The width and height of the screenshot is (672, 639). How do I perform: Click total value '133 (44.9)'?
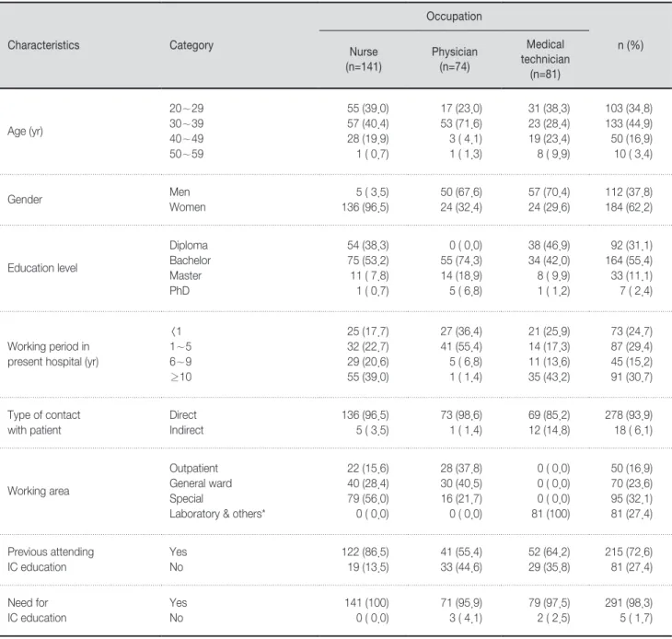(629, 123)
